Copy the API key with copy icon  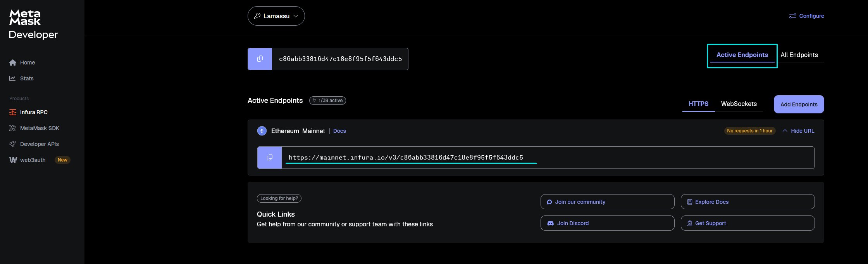[260, 59]
